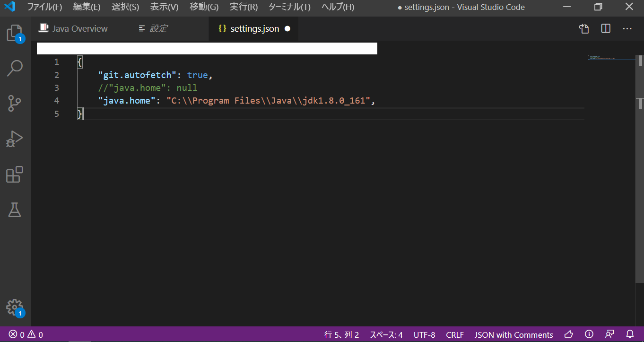Screen dimensions: 644x342
Task: Open notifications bell in status bar
Action: tap(630, 335)
